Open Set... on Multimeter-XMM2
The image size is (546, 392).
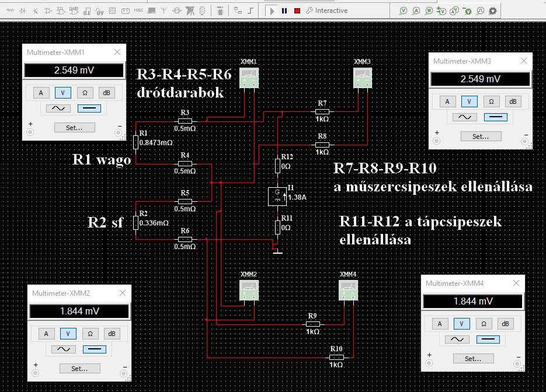pyautogui.click(x=80, y=368)
